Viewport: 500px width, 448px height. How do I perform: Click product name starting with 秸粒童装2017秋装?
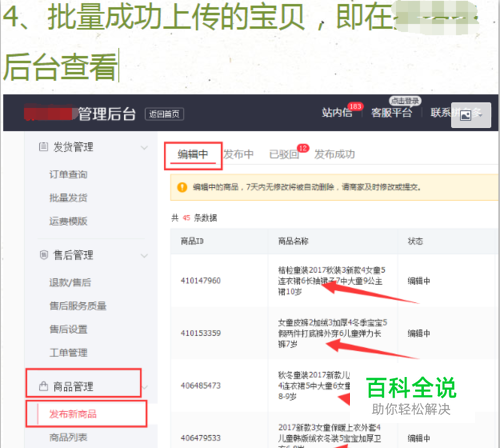332,281
